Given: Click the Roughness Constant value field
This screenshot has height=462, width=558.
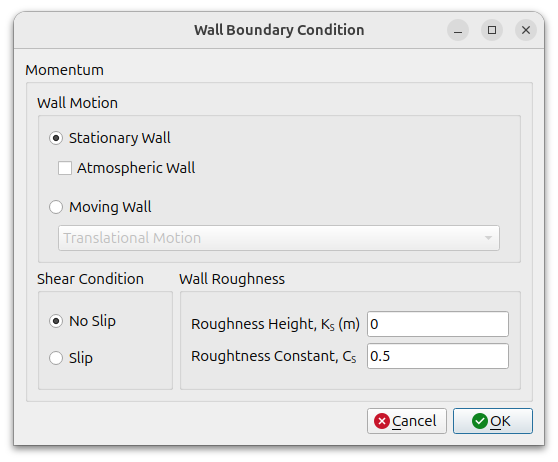Looking at the screenshot, I should coord(438,356).
